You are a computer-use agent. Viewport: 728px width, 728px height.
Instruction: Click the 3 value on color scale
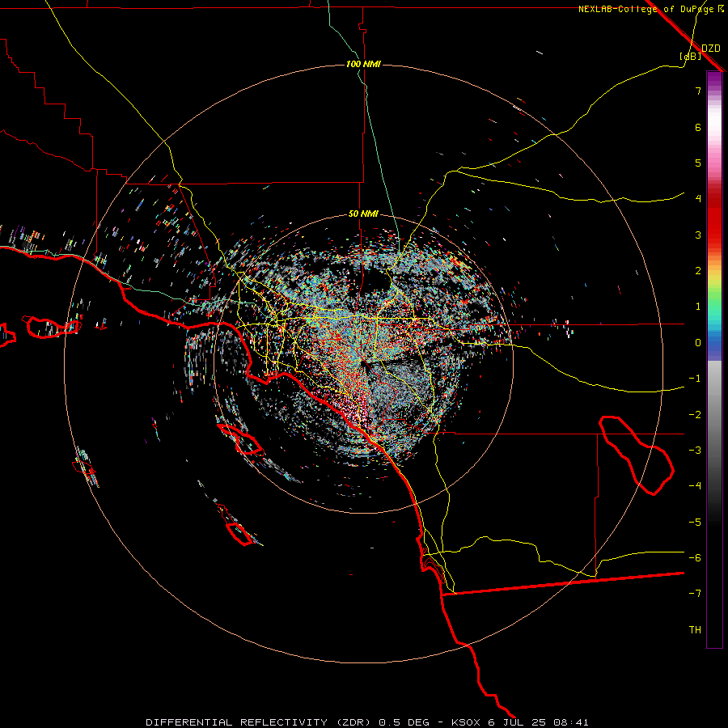click(x=698, y=235)
